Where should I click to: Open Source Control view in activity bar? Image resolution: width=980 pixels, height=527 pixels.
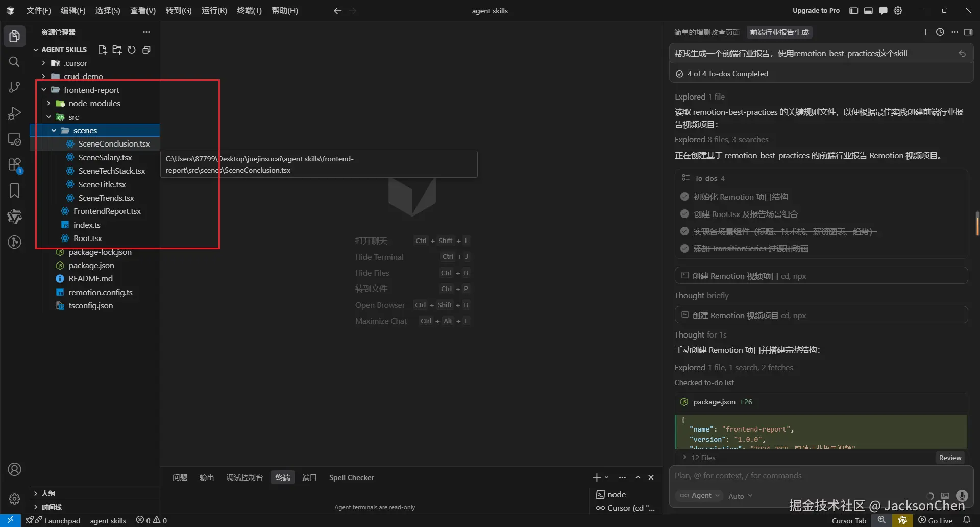coord(14,87)
